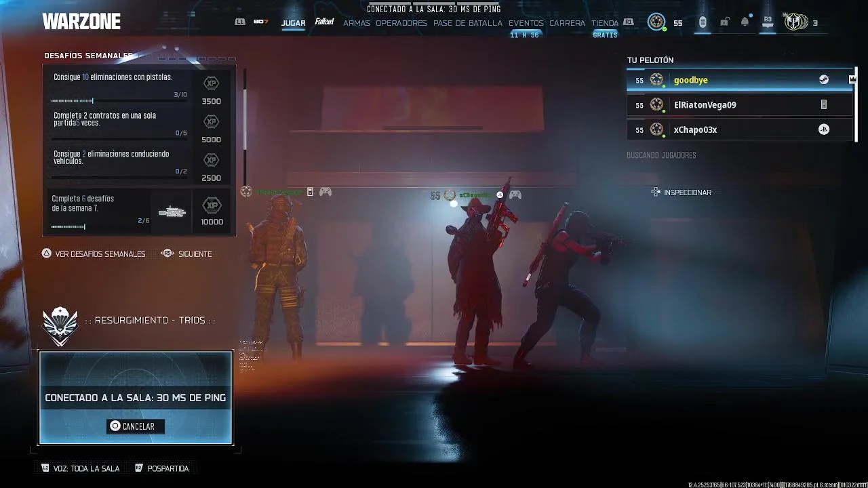The width and height of the screenshot is (868, 488).
Task: Click the SIGUIENTE label
Action: click(x=195, y=254)
